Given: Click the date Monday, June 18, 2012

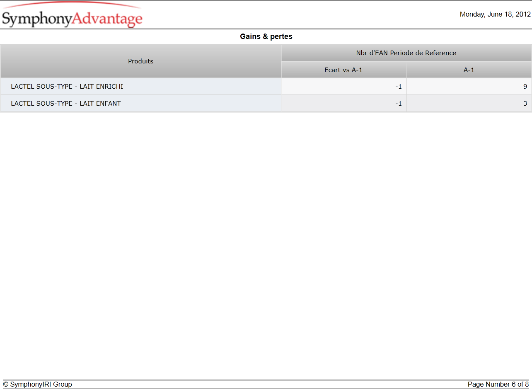Looking at the screenshot, I should [x=495, y=14].
